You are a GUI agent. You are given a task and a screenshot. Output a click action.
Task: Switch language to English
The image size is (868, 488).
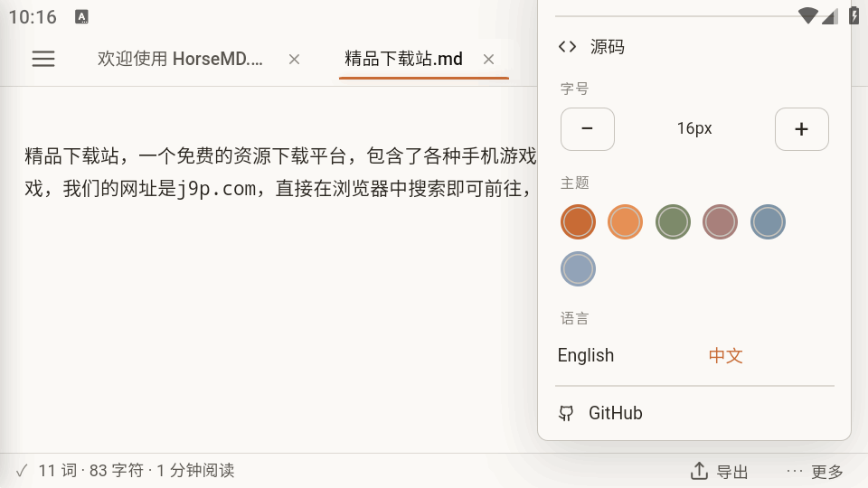click(x=586, y=355)
